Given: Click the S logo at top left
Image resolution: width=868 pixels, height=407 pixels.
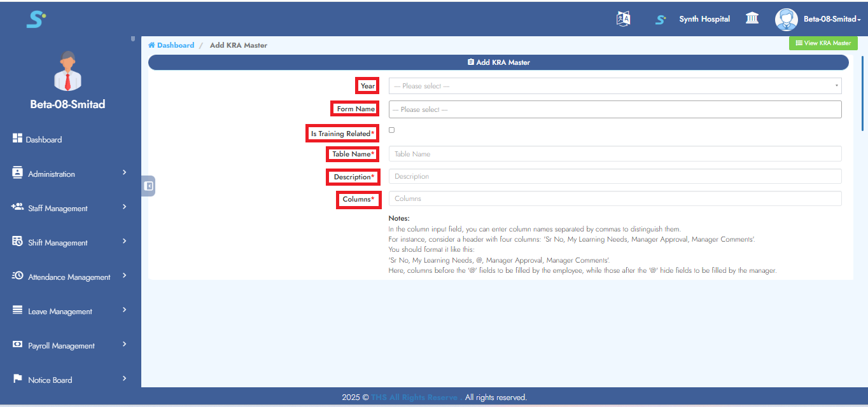Looking at the screenshot, I should 36,20.
